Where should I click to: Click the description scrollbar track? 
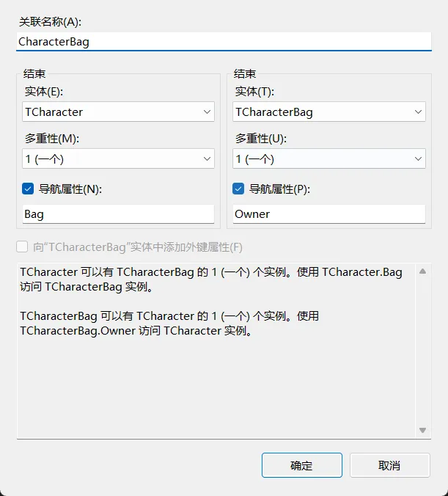tap(422, 351)
